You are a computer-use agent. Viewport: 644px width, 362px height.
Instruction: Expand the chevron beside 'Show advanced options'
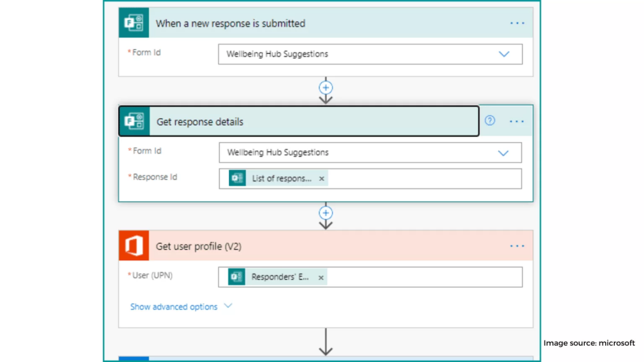pyautogui.click(x=228, y=306)
